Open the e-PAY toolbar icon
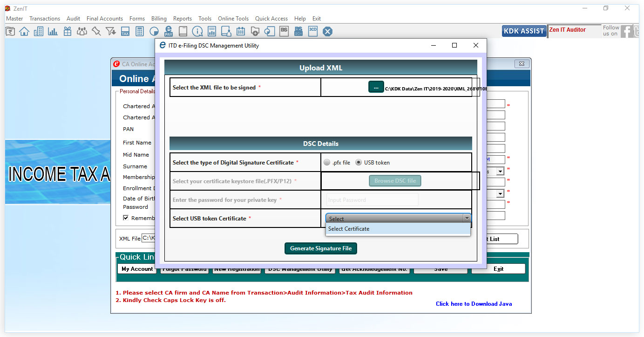 pyautogui.click(x=169, y=31)
